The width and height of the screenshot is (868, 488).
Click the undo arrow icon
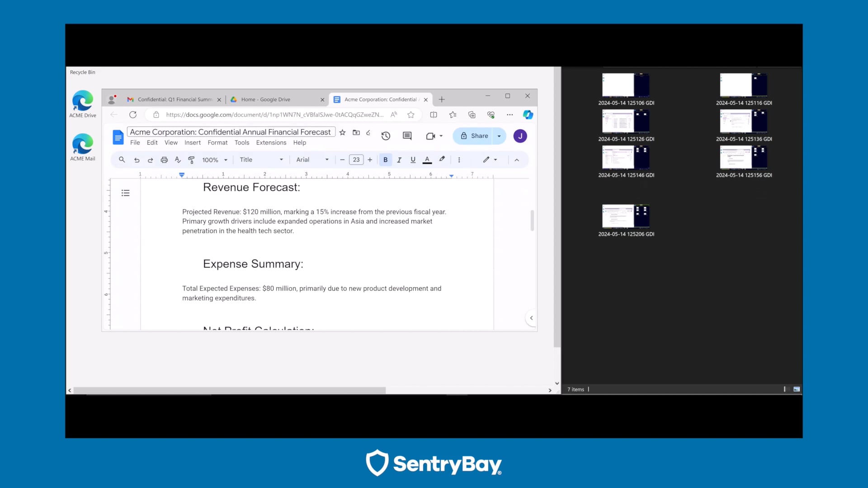click(x=137, y=160)
